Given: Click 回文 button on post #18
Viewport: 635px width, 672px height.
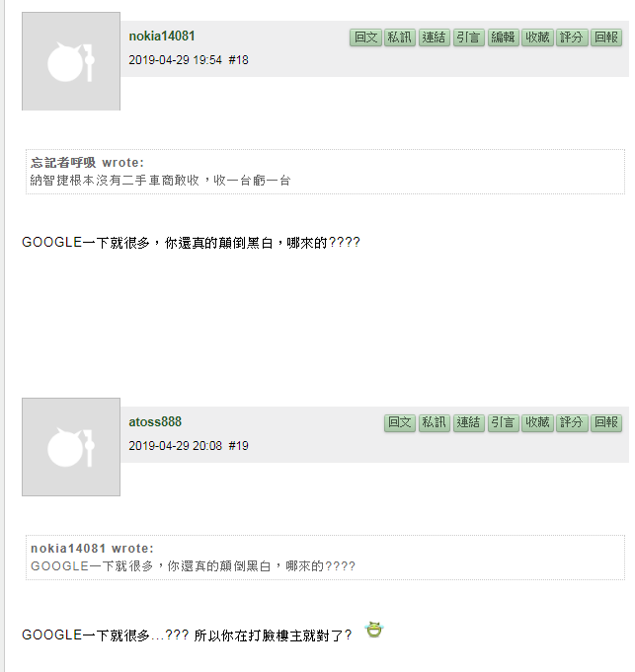Looking at the screenshot, I should [365, 37].
